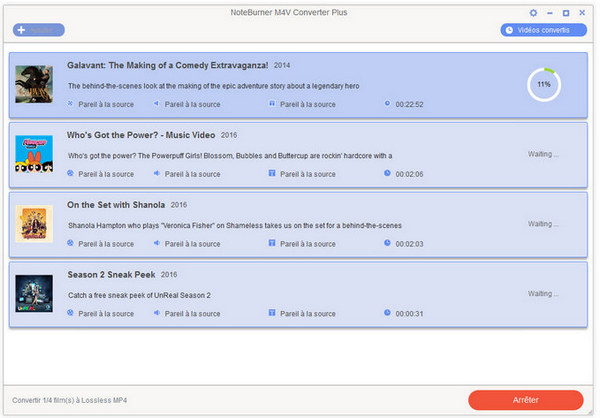Click the Galavant audio Pareil à la source label
The image size is (600, 418).
(x=192, y=104)
